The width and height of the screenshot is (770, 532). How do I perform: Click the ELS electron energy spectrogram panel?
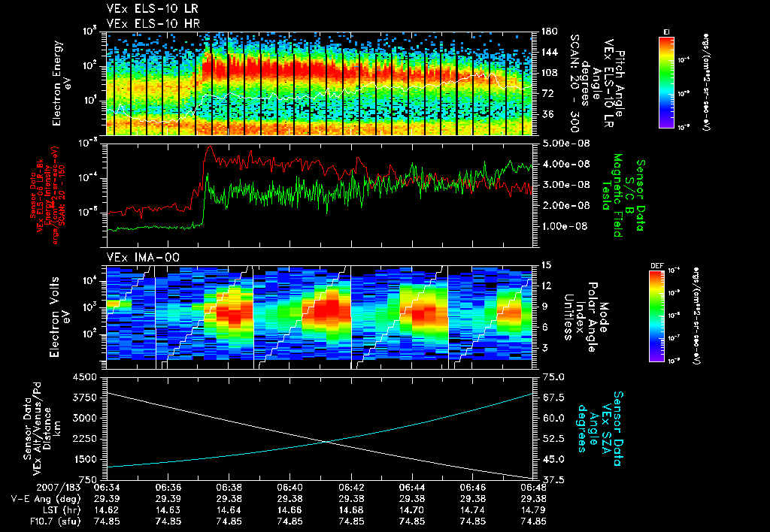pos(320,83)
